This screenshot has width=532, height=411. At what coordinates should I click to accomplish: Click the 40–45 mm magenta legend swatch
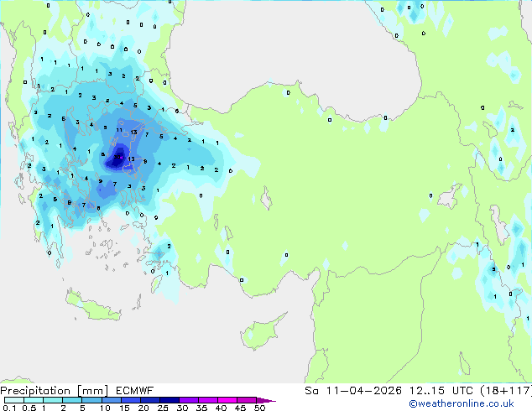227,400
